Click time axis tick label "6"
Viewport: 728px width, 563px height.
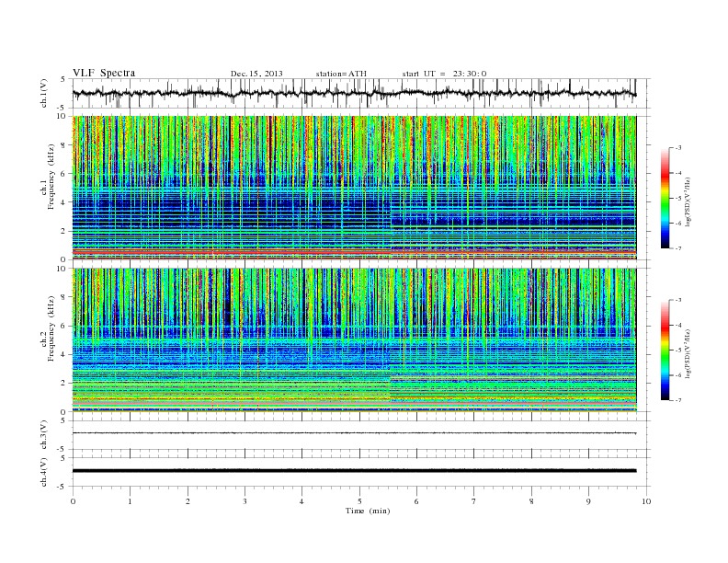[x=416, y=501]
